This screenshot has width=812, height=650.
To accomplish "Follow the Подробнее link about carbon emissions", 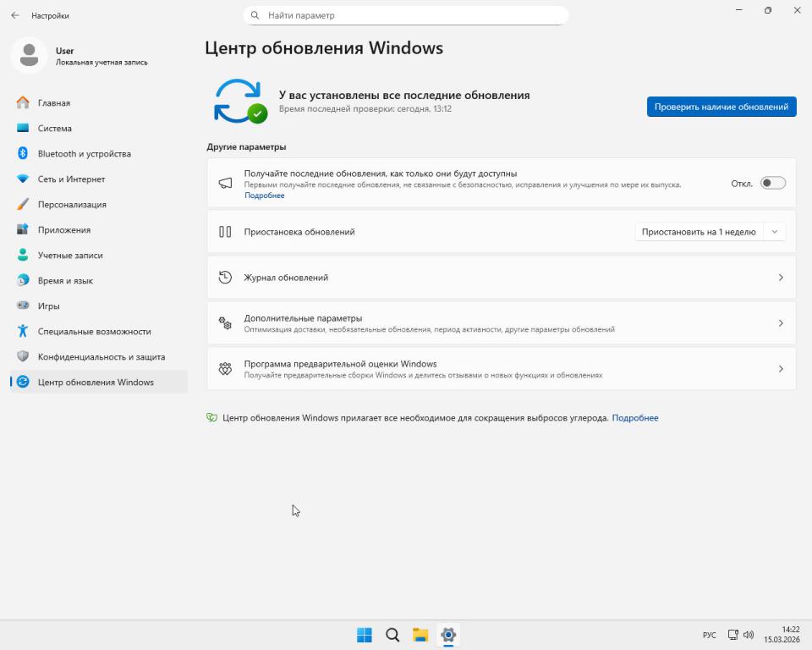I will point(634,418).
